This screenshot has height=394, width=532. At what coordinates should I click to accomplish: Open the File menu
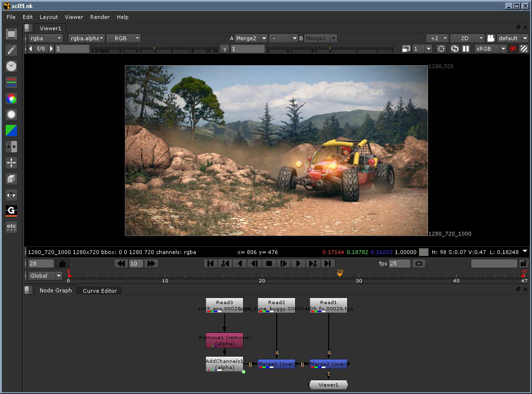[x=11, y=17]
